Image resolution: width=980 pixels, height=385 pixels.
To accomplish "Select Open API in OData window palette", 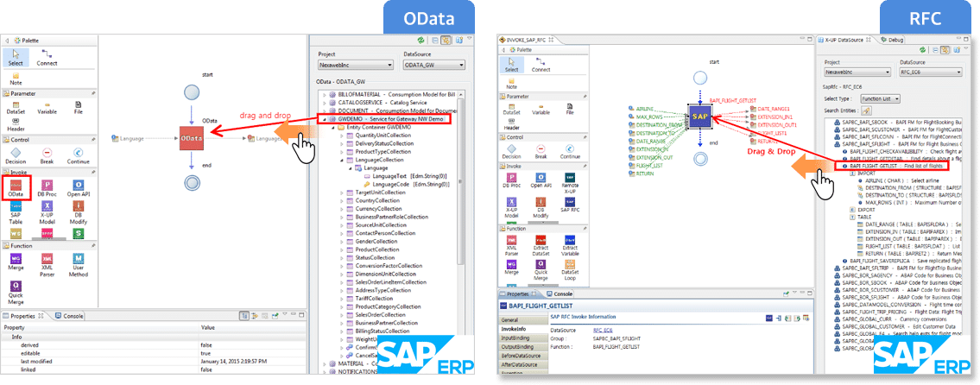I will point(78,189).
